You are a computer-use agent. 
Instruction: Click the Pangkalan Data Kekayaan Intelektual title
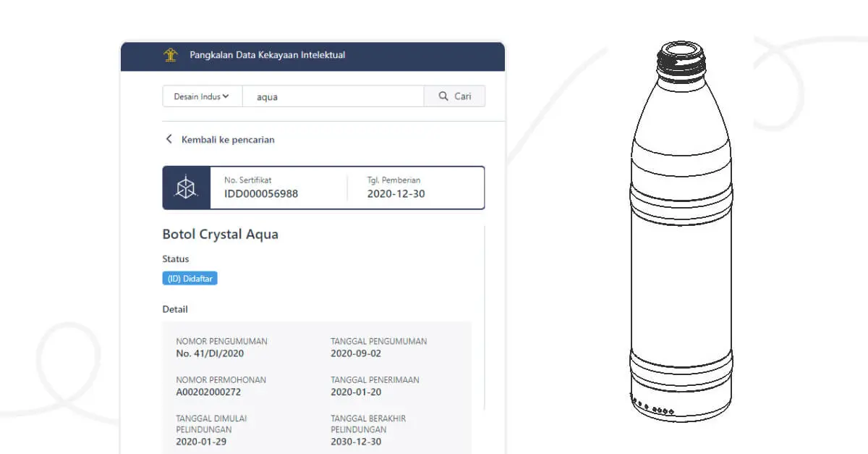pyautogui.click(x=268, y=55)
